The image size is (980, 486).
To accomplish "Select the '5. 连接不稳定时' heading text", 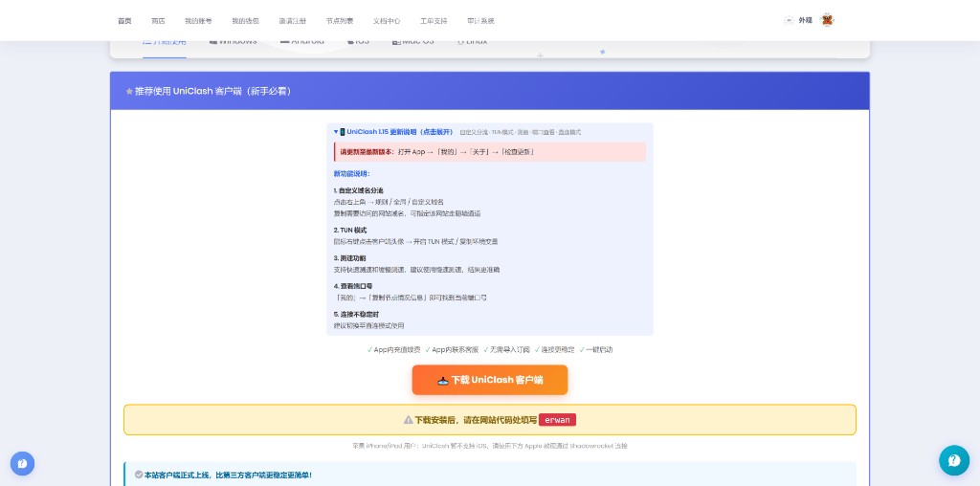I will 356,314.
